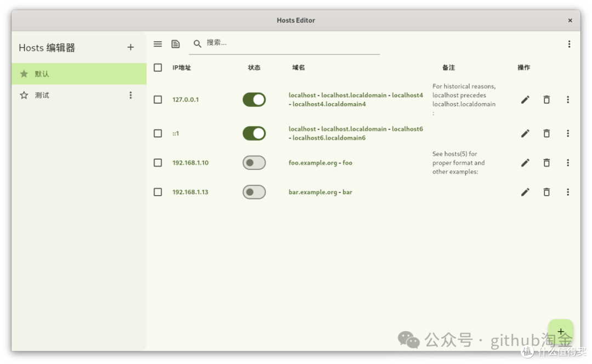Click the 127.0.0.1 IP address cell

[185, 100]
